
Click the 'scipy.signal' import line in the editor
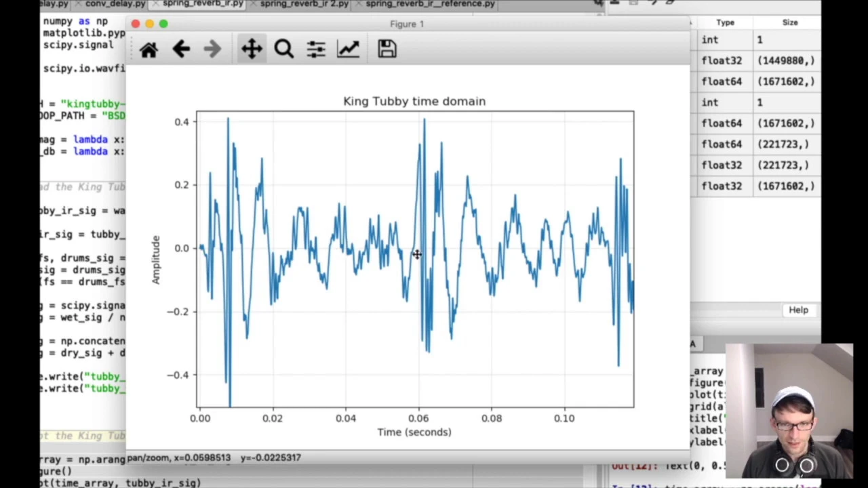pos(78,45)
